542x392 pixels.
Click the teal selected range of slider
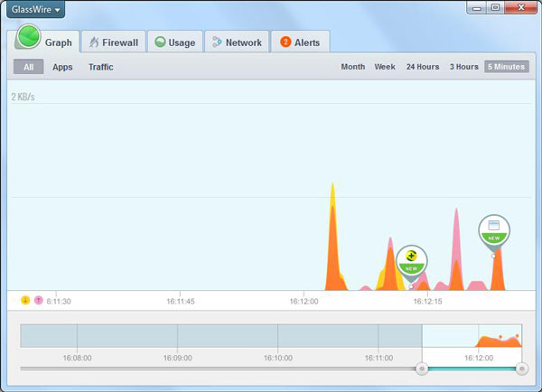pos(472,369)
